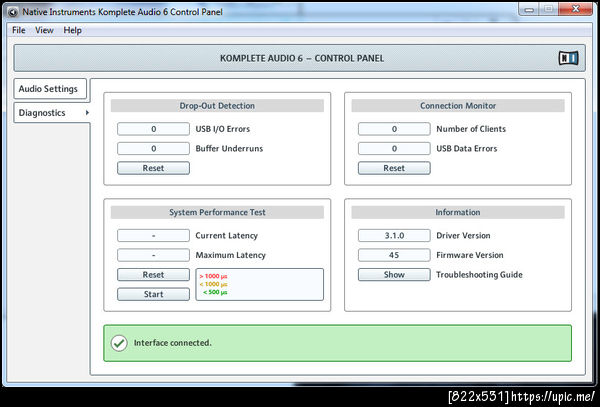Click the 'System Performance Test' section header
The height and width of the screenshot is (407, 600).
[x=217, y=212]
